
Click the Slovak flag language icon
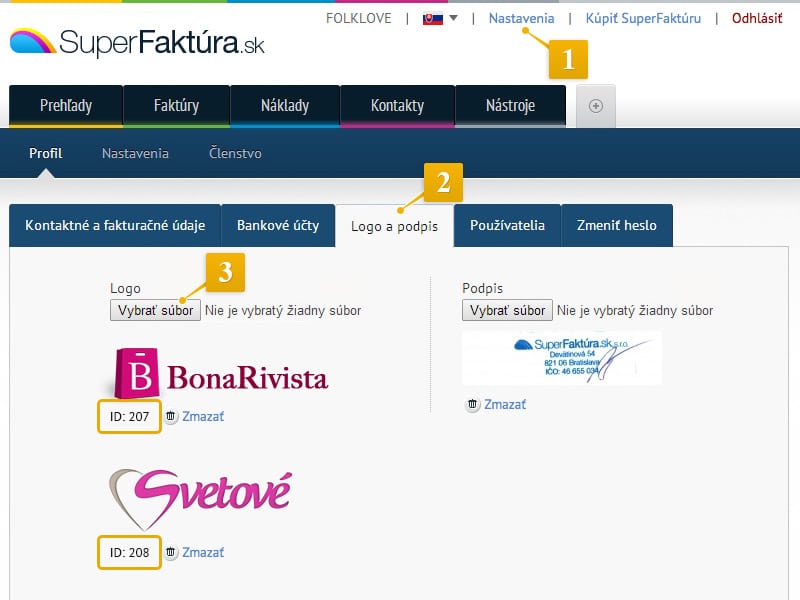(433, 19)
